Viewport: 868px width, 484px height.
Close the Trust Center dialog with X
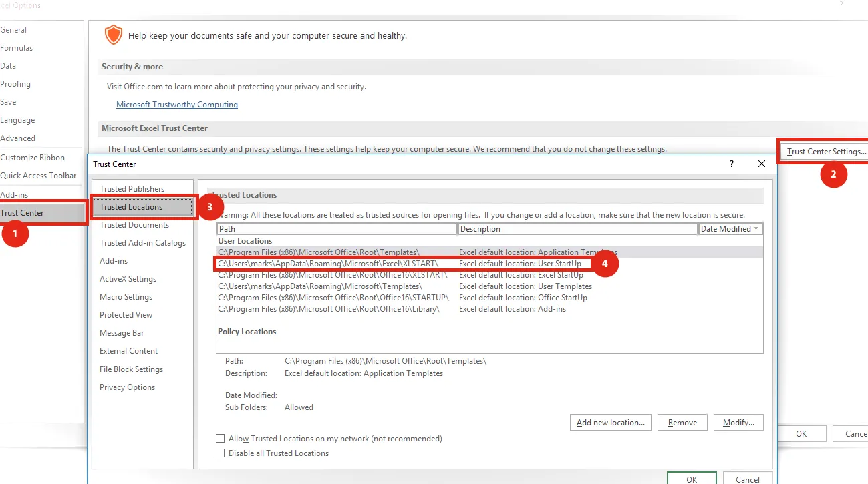pos(762,164)
